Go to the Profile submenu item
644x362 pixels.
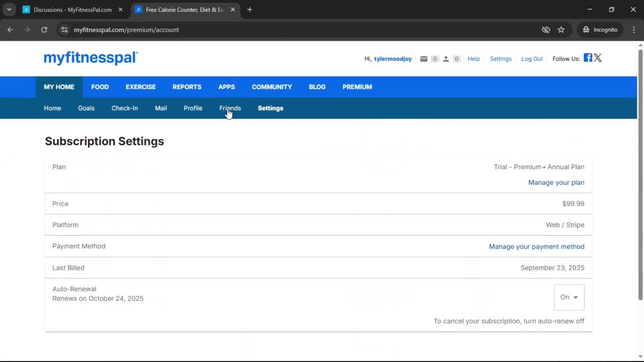[193, 108]
